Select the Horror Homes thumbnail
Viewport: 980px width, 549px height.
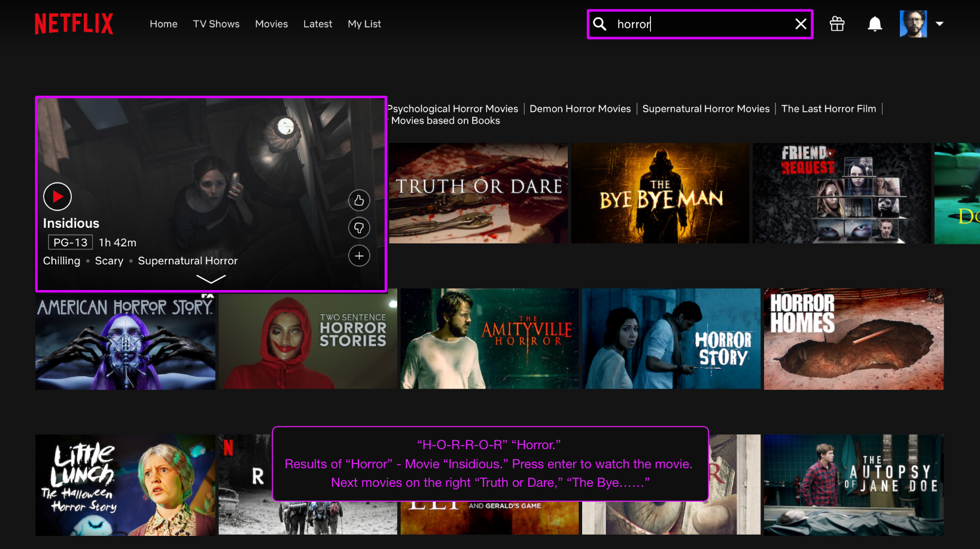coord(854,339)
